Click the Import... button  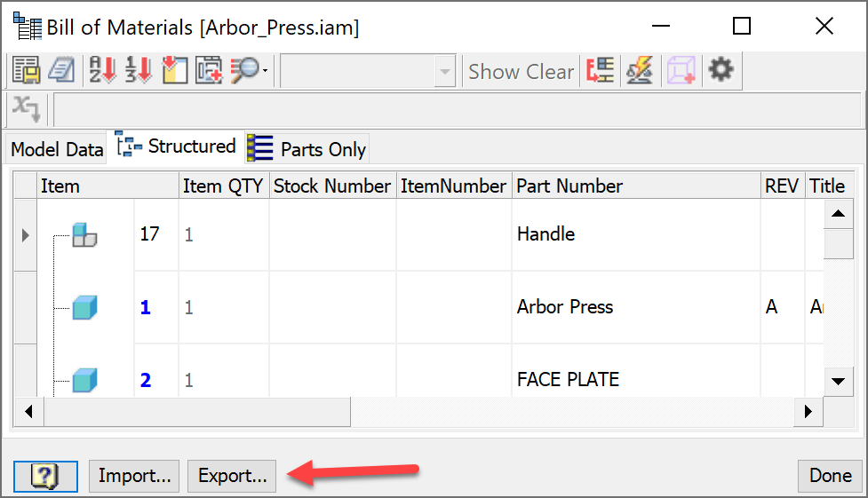coord(134,476)
